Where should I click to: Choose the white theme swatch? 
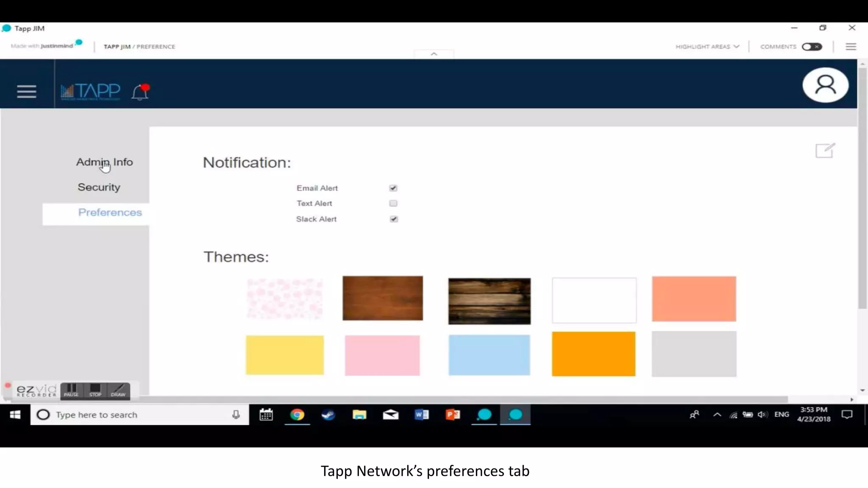point(594,300)
